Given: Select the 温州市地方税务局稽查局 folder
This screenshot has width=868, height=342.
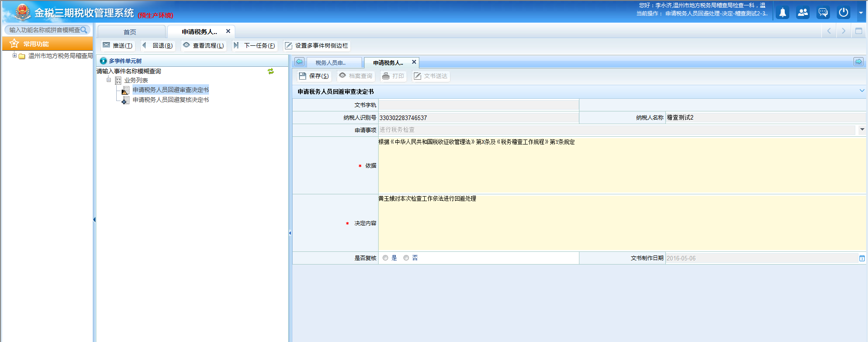Looking at the screenshot, I should click(60, 56).
